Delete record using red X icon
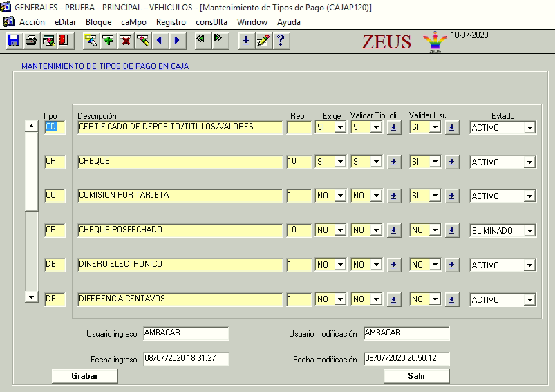The image size is (555, 392). click(126, 41)
